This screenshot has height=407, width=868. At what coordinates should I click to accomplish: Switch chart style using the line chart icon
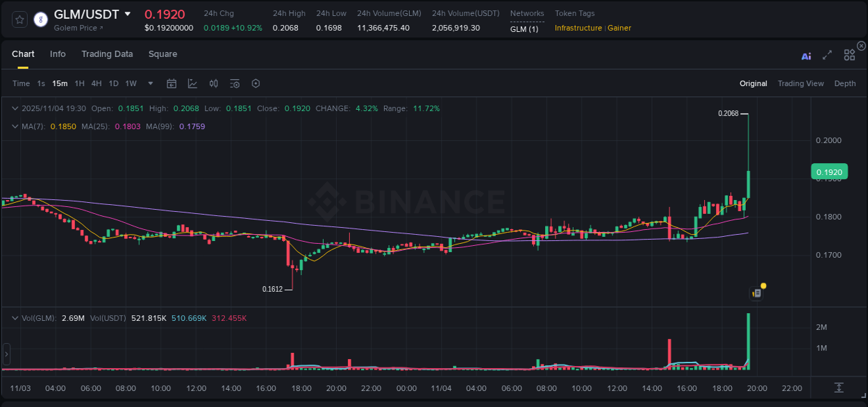(192, 83)
